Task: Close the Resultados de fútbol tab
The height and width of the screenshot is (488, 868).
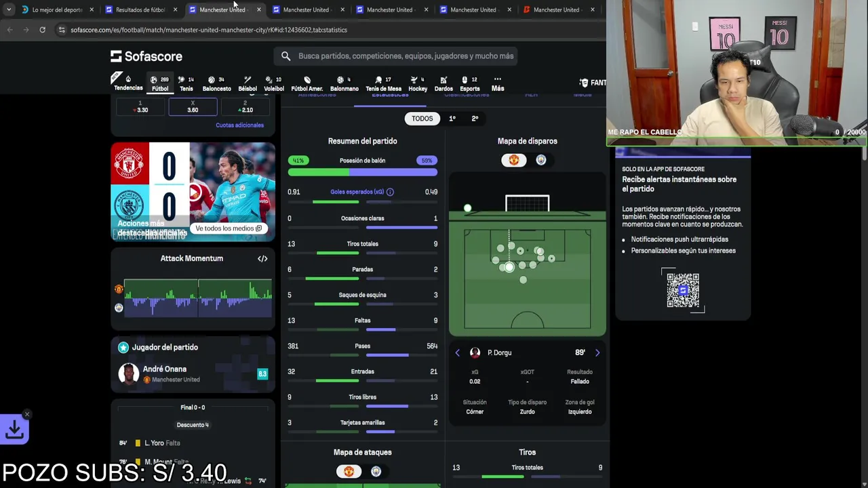Action: click(175, 9)
